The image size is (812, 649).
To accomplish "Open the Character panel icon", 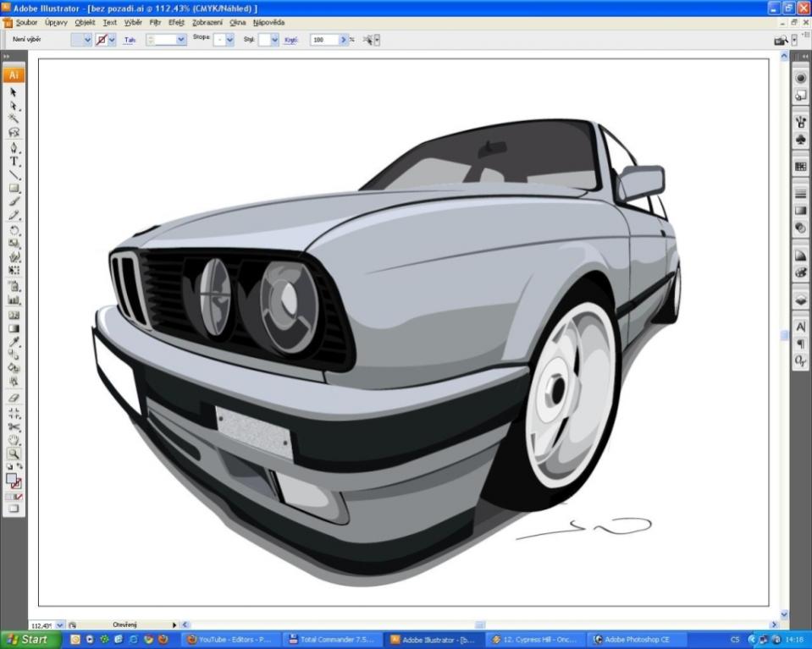I will (x=800, y=327).
